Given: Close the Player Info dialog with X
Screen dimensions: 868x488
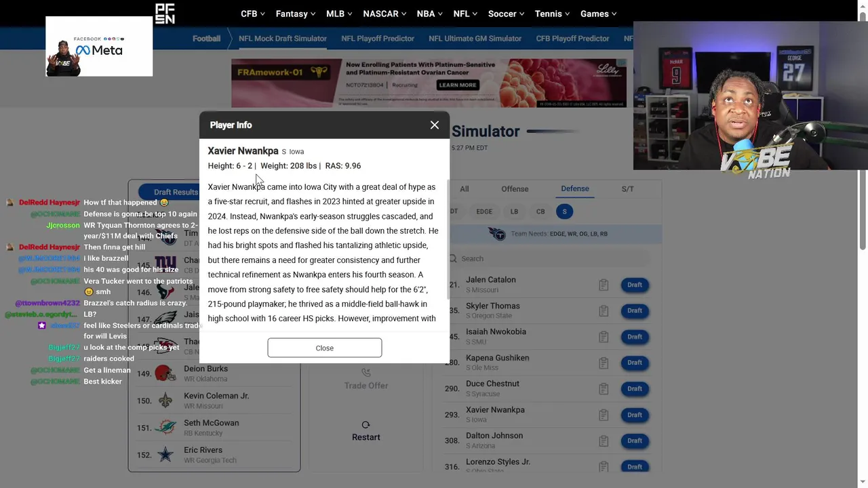Looking at the screenshot, I should [435, 125].
